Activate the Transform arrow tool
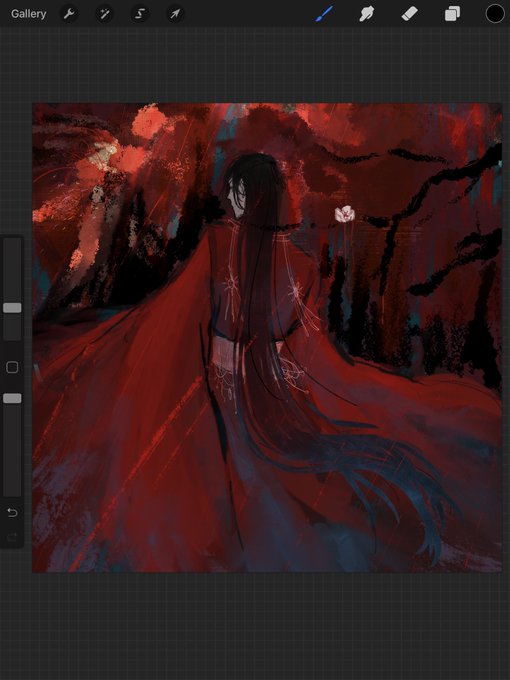The width and height of the screenshot is (510, 680). [175, 14]
